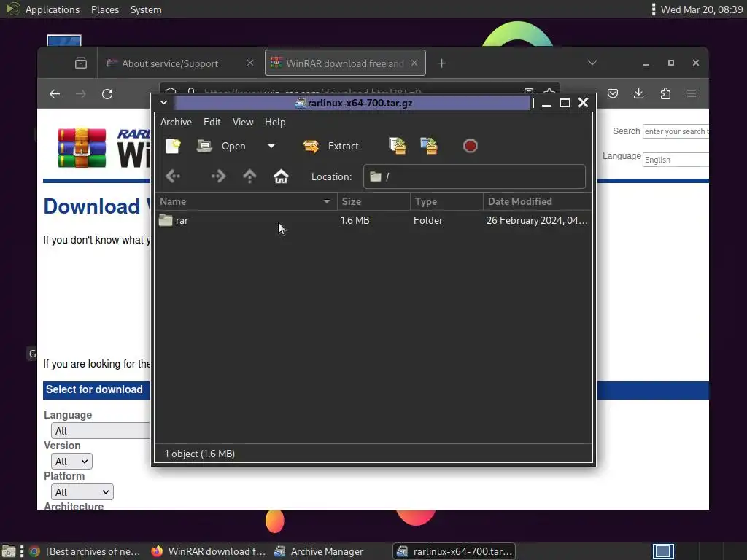
Task: Sort by Type column header
Action: tap(446, 201)
